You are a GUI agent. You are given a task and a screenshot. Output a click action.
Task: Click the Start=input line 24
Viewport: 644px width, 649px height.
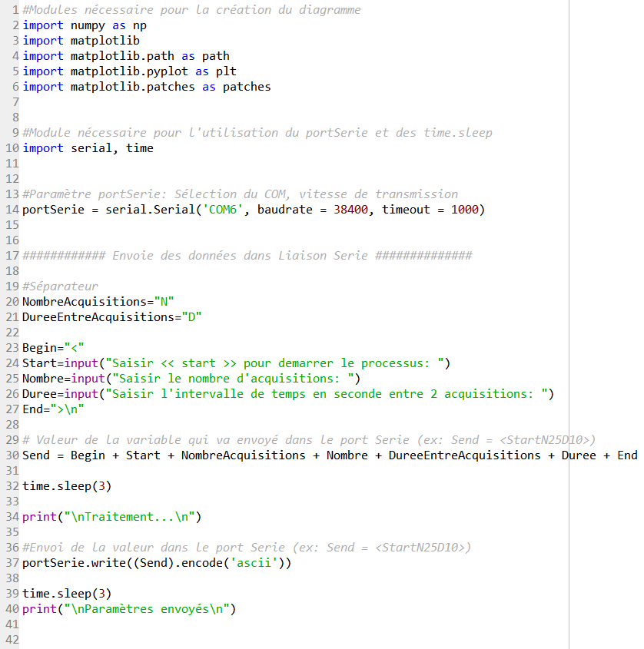pyautogui.click(x=236, y=363)
